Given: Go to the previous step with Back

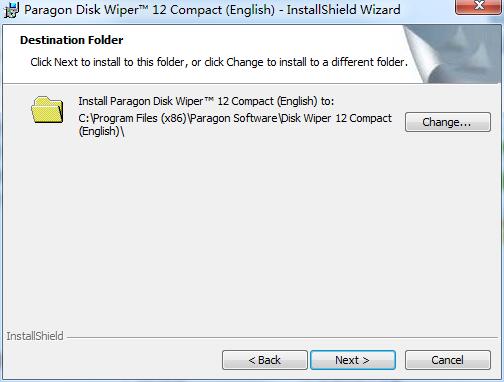Looking at the screenshot, I should (x=265, y=360).
